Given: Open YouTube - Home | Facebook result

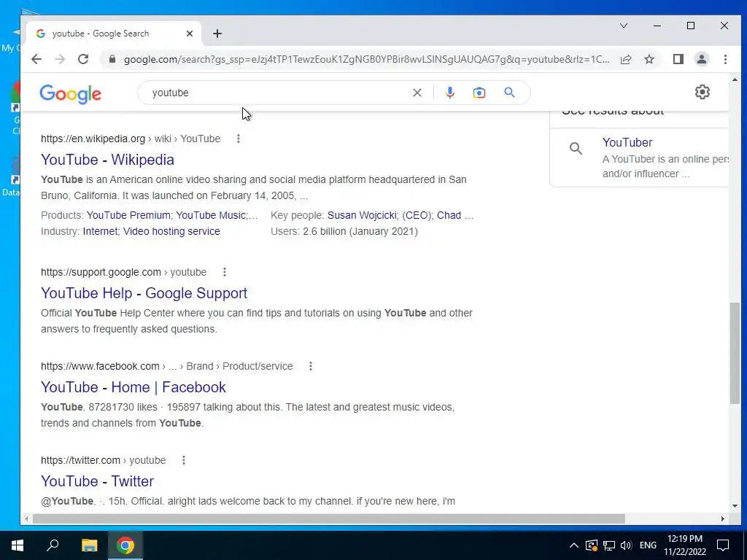Looking at the screenshot, I should pyautogui.click(x=133, y=387).
